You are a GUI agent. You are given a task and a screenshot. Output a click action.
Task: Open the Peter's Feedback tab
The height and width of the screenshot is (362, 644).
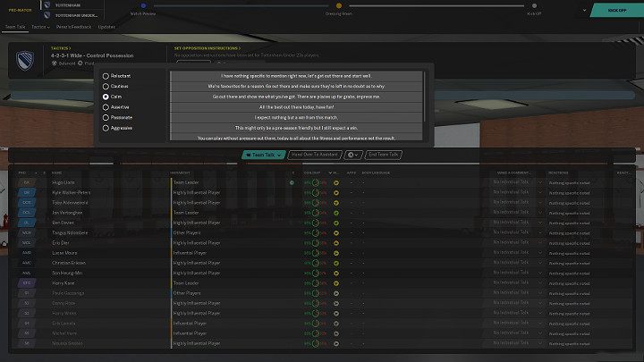point(73,27)
